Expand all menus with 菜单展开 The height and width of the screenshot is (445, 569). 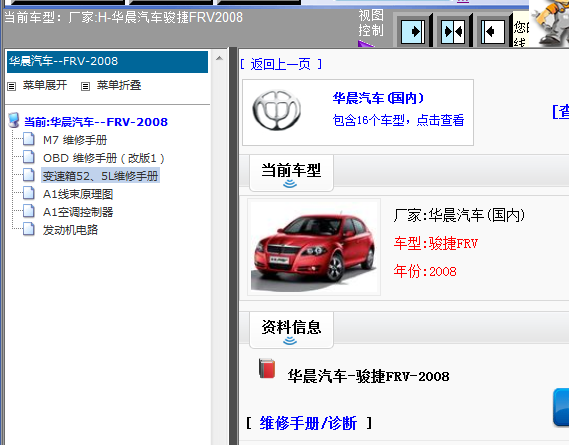[45, 85]
